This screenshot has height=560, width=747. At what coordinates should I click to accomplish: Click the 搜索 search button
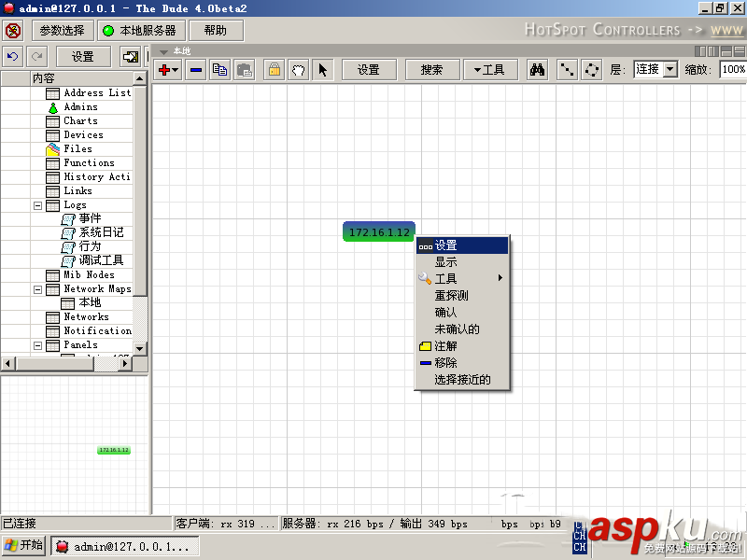coord(432,70)
